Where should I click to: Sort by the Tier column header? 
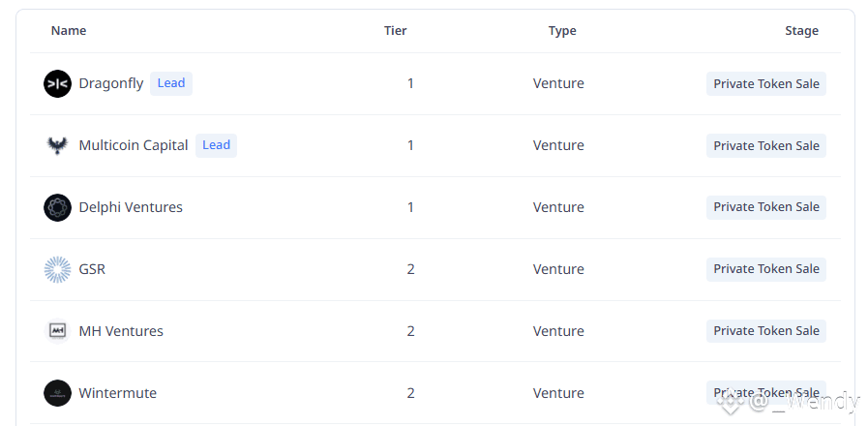pos(395,31)
